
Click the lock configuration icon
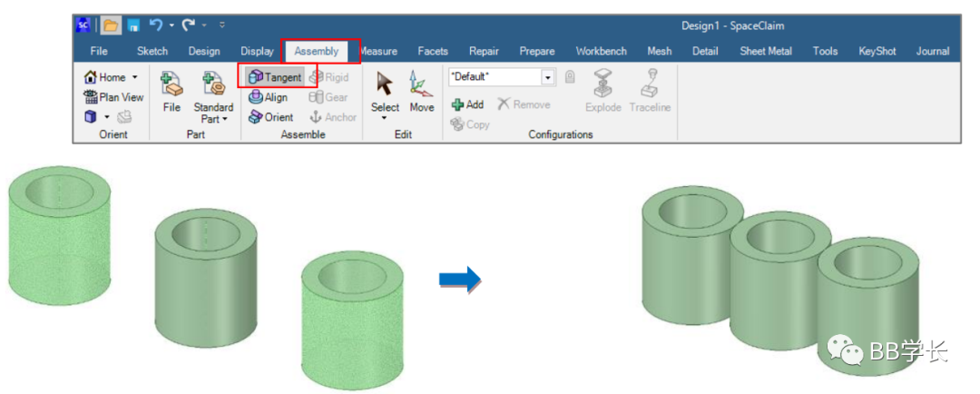tap(569, 76)
